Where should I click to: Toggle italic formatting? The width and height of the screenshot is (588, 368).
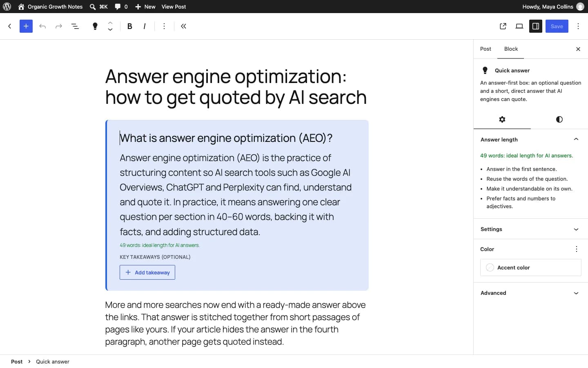point(145,26)
